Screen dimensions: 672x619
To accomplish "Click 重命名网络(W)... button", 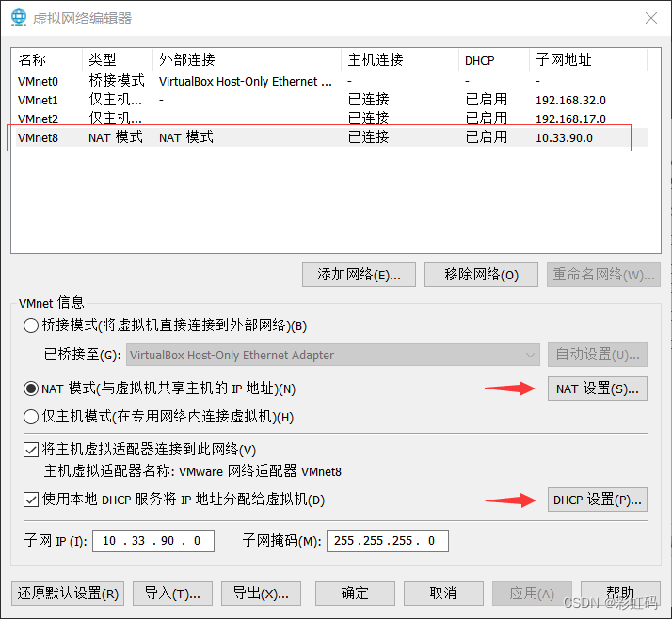I will tap(603, 275).
